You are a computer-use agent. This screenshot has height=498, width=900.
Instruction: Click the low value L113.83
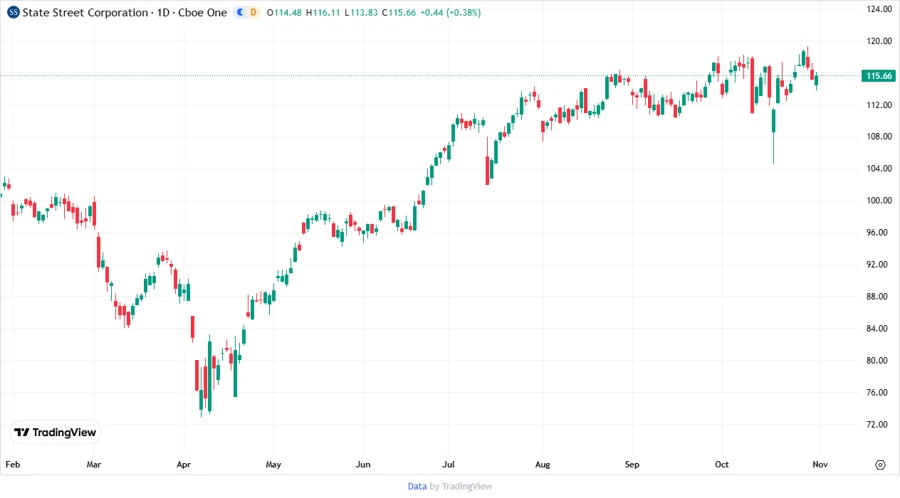(361, 13)
